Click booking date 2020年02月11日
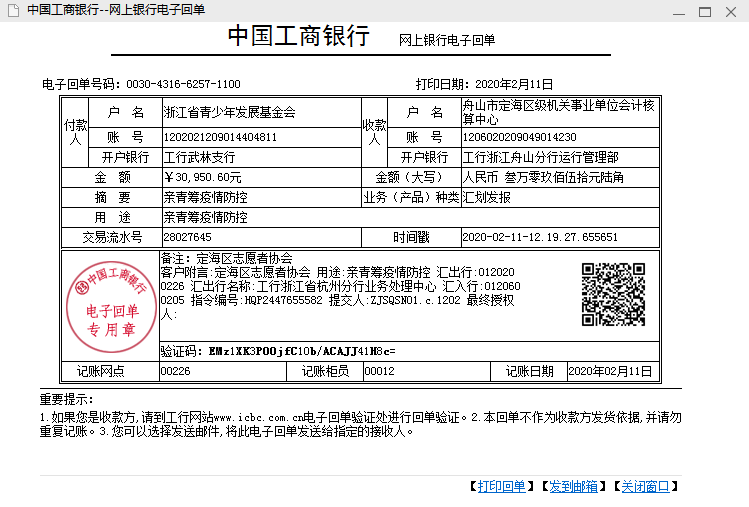The height and width of the screenshot is (507, 749). tap(610, 371)
